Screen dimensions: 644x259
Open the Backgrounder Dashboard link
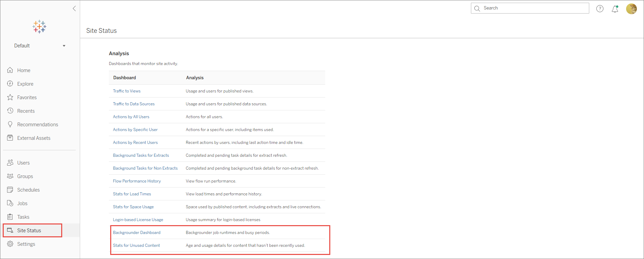click(137, 233)
